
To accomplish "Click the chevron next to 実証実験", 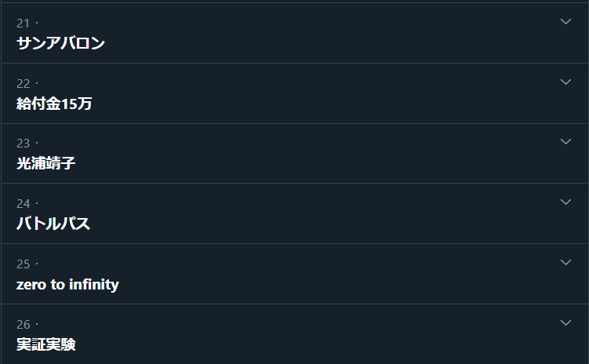I will [x=566, y=322].
